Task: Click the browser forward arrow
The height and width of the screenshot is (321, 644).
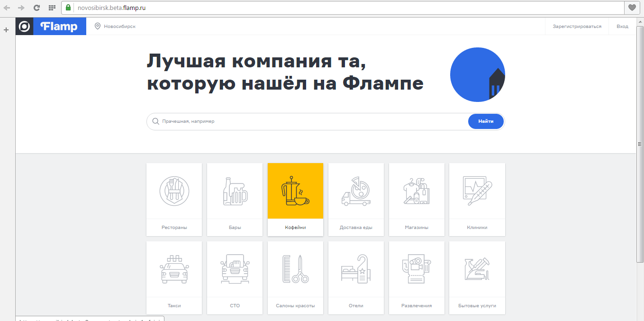Action: 21,8
